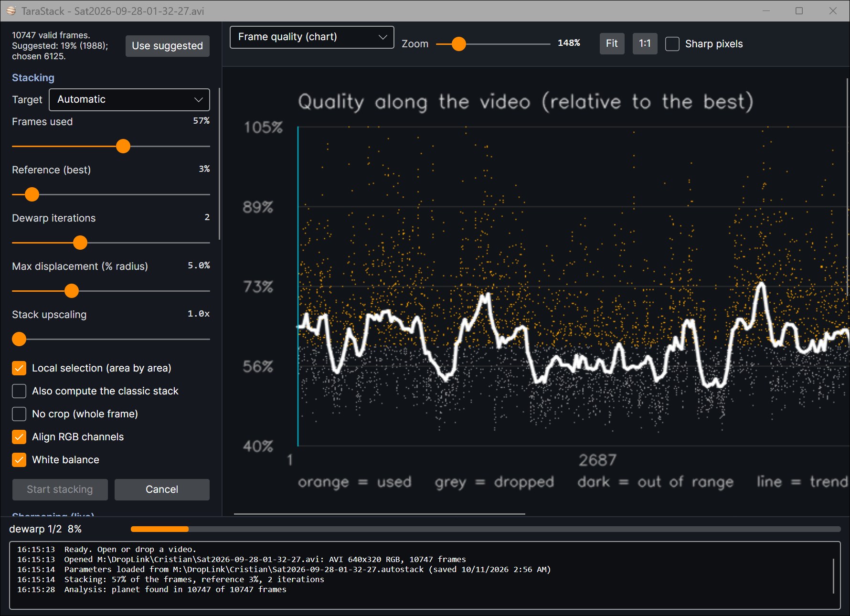
Task: Click the 'dewarp 1/2 8%' status text
Action: point(45,529)
